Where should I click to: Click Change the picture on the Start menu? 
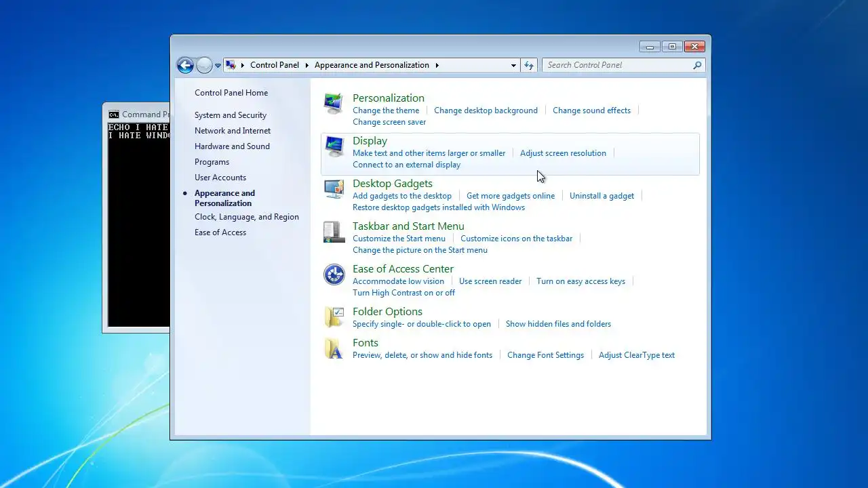[420, 250]
